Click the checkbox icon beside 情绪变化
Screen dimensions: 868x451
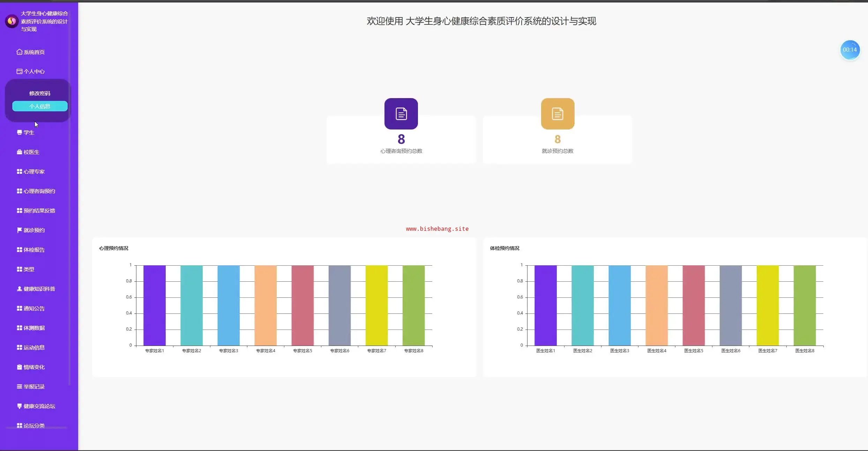[x=20, y=367]
